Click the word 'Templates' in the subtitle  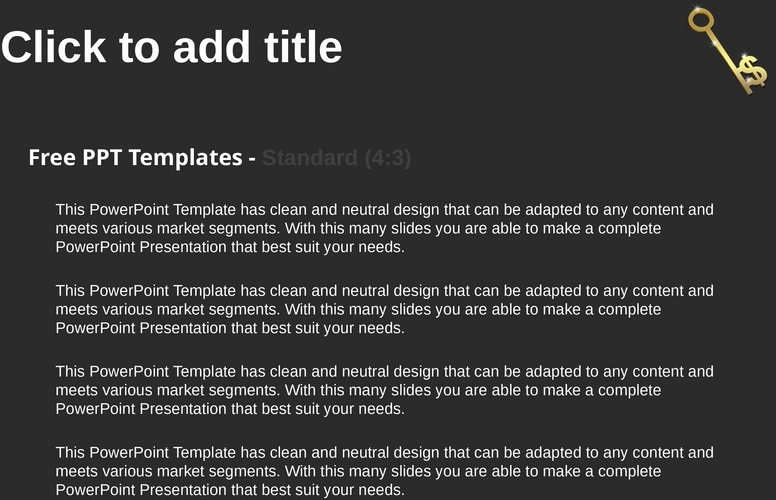pyautogui.click(x=186, y=158)
